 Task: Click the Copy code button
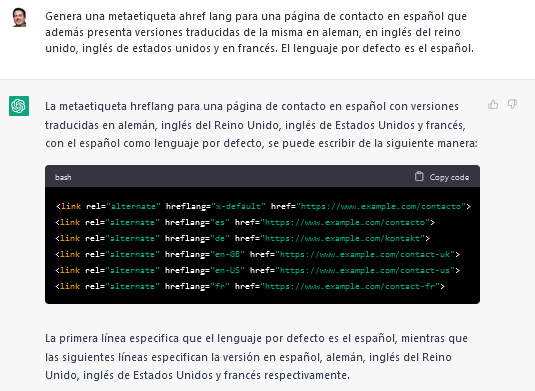point(442,177)
